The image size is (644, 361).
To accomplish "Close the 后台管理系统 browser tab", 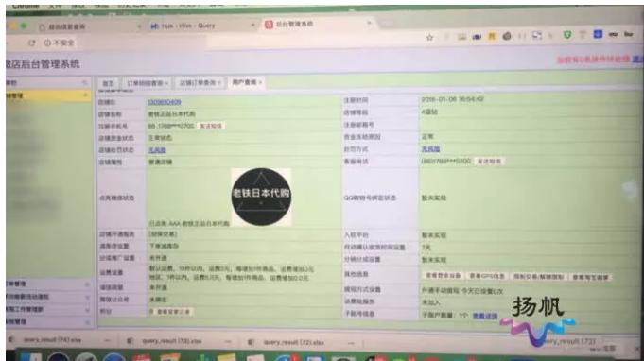I will click(369, 24).
